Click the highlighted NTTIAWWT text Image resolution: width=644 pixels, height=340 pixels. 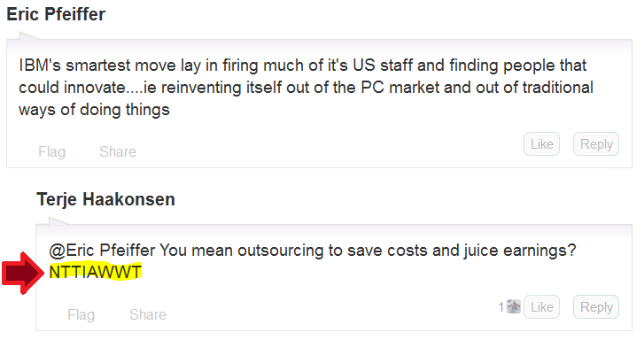96,272
